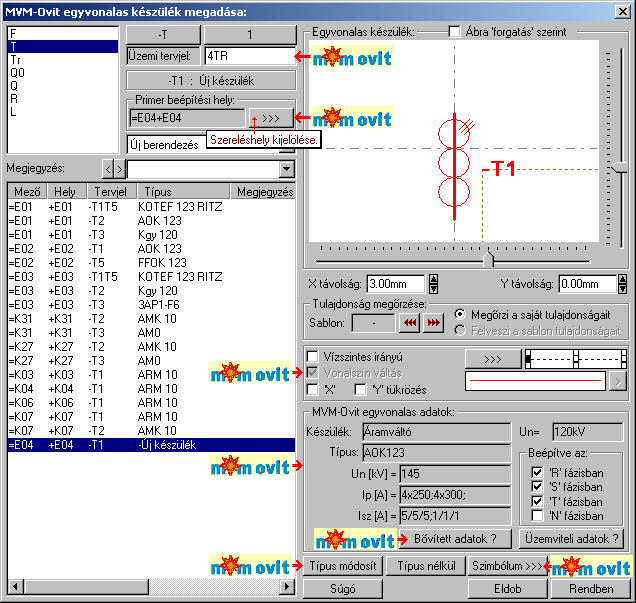Confirm with the Rendben button

pos(591,589)
